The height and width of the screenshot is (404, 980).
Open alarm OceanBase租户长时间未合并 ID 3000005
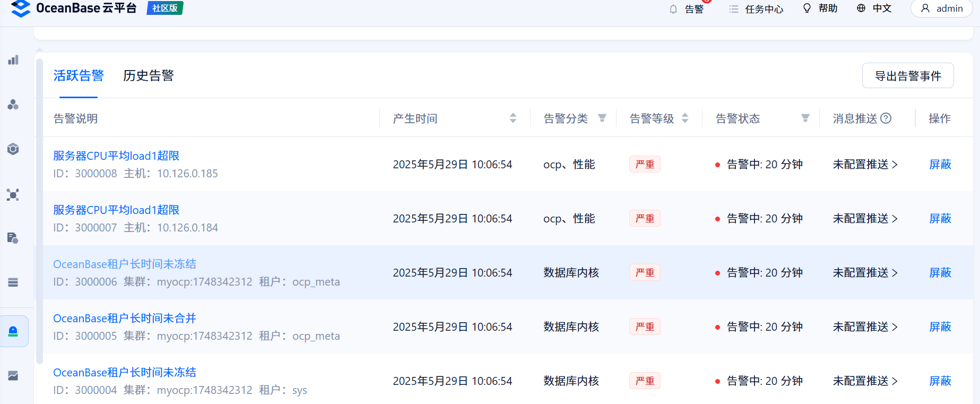[125, 318]
